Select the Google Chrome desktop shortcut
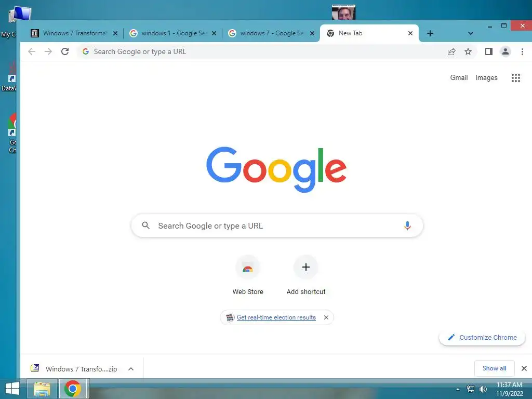532x399 pixels. pos(12,134)
